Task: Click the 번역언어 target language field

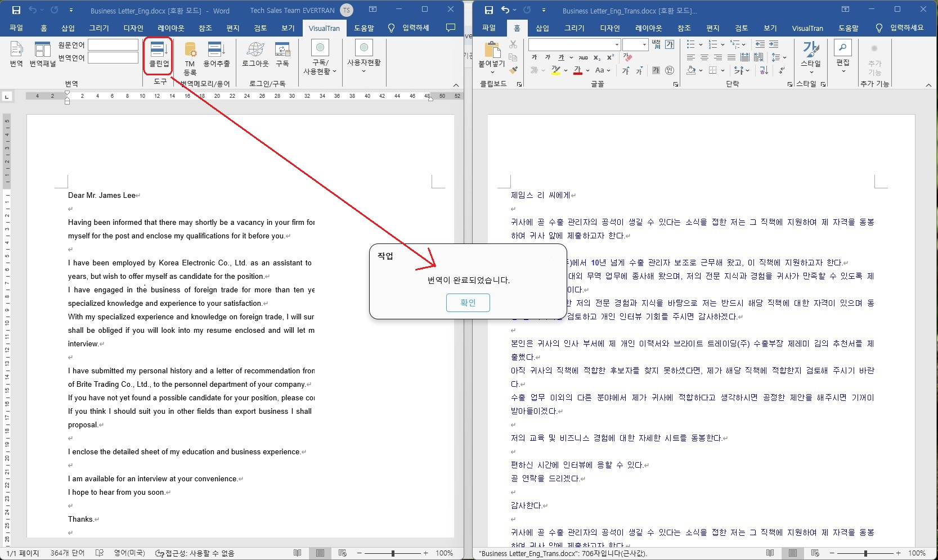Action: (x=113, y=57)
